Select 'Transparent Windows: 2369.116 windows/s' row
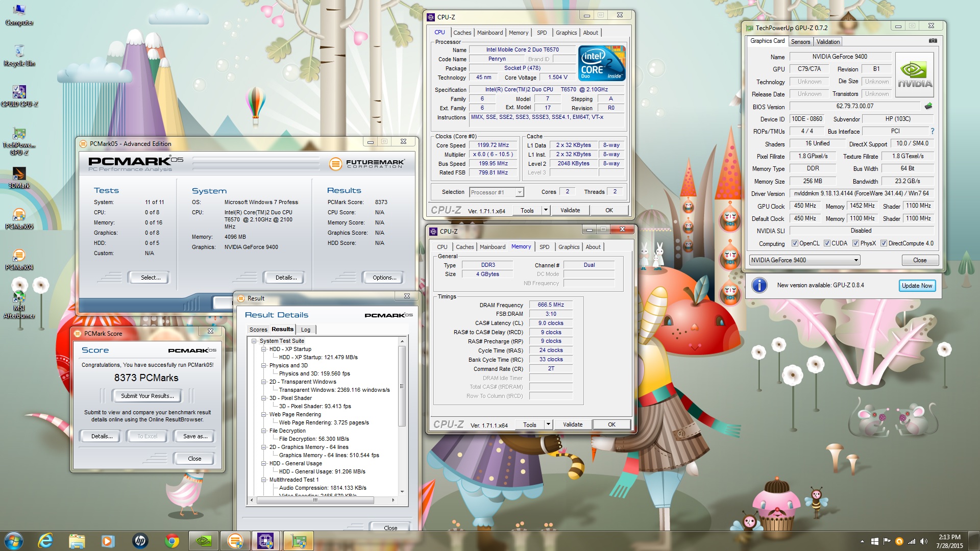Viewport: 980px width, 551px height. pyautogui.click(x=334, y=390)
